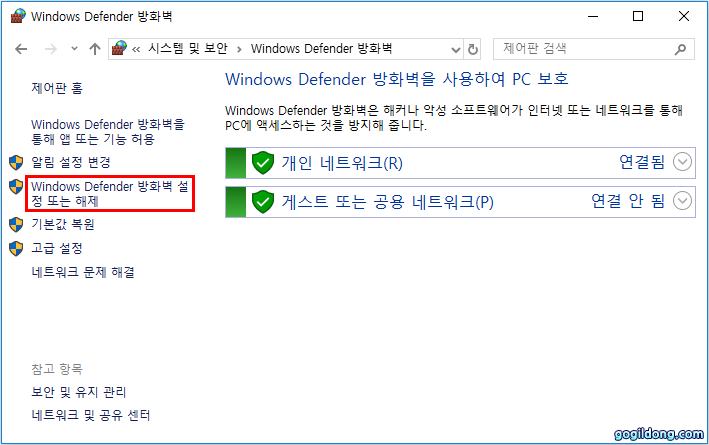Expand the address bar history dropdown

click(x=456, y=49)
